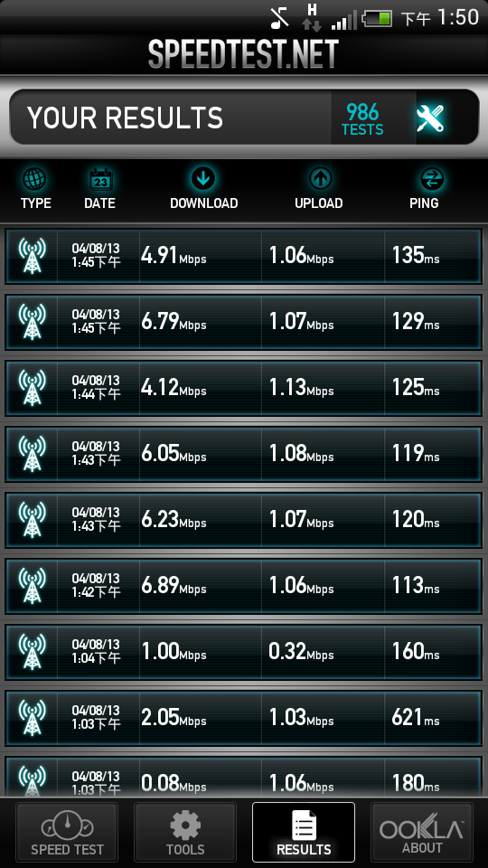This screenshot has width=488, height=868.
Task: Select the 4.12 Mbps result at 1:44
Action: click(243, 388)
